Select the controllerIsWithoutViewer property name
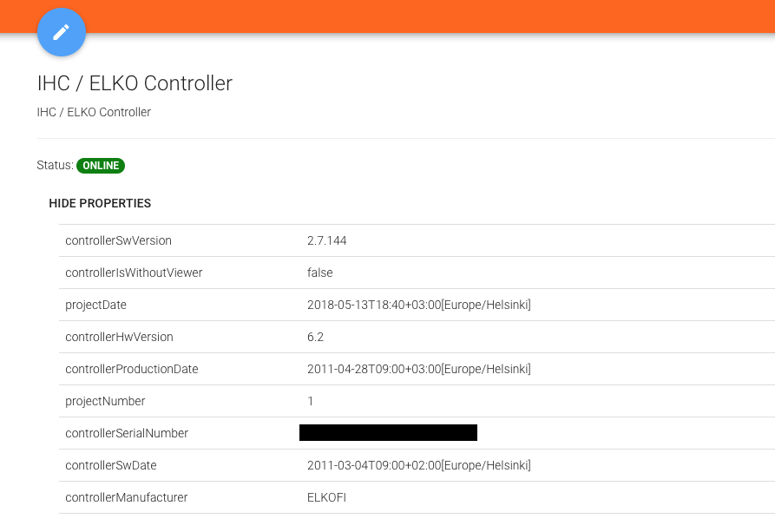 click(x=134, y=273)
